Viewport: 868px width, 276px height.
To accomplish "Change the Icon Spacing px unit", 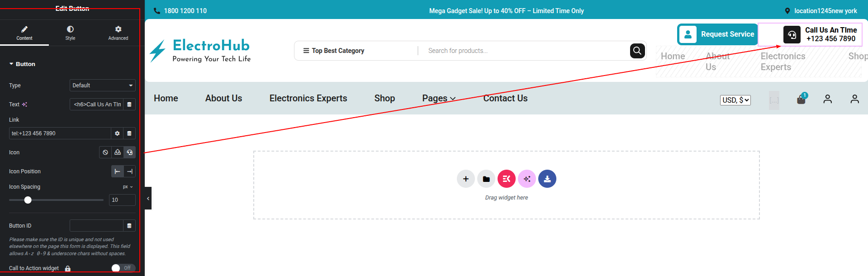I will point(128,187).
